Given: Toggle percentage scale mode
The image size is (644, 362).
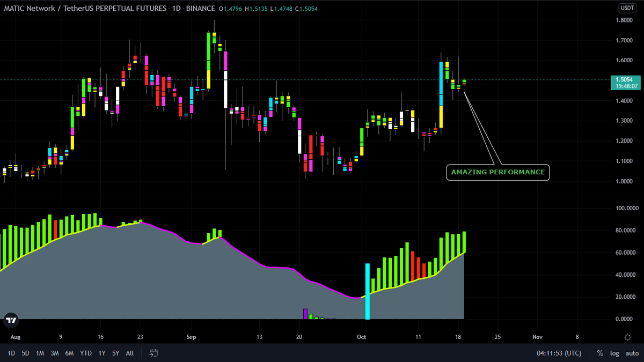Looking at the screenshot, I should pyautogui.click(x=600, y=353).
